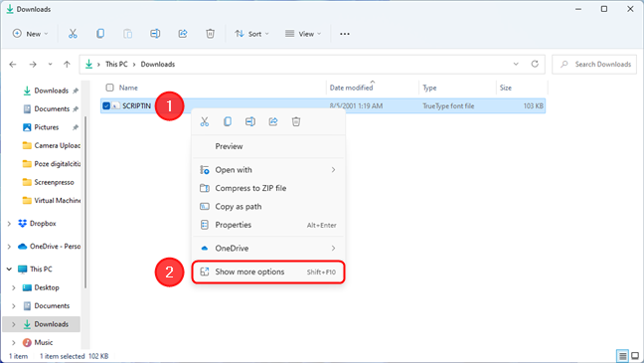Click the navigation pane vertical scrollbar
This screenshot has height=363, width=644.
[85, 202]
